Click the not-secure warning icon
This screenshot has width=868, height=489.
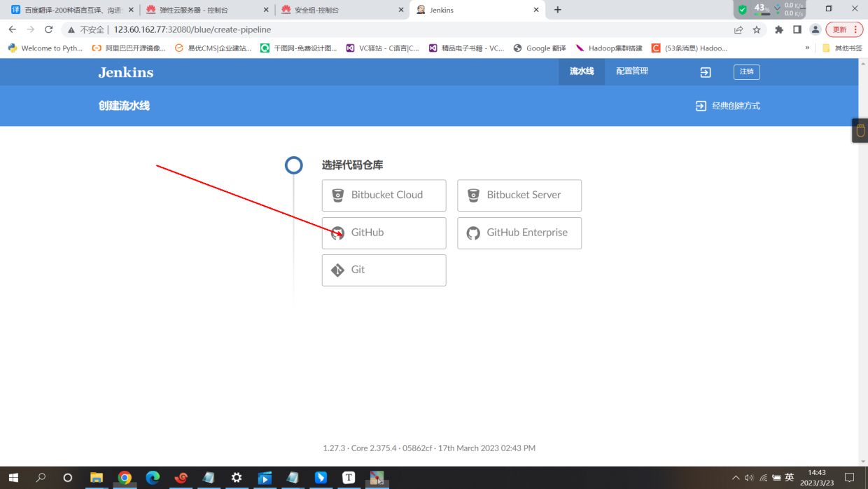[x=71, y=30]
